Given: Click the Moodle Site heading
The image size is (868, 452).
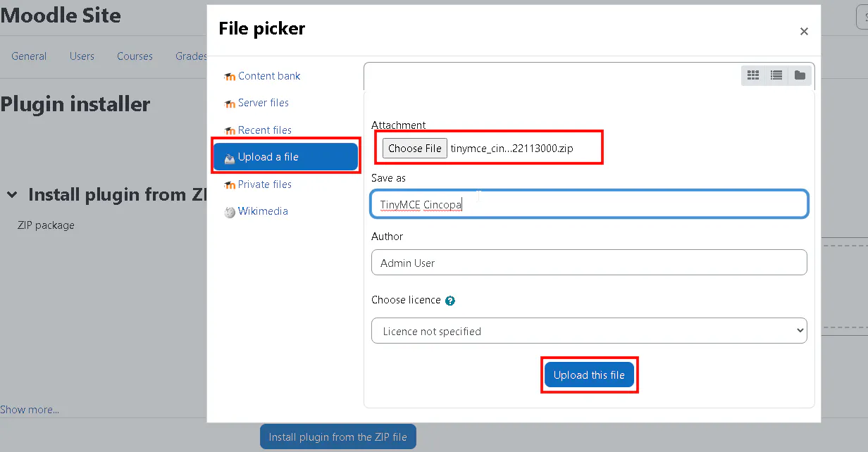Looking at the screenshot, I should (x=61, y=15).
